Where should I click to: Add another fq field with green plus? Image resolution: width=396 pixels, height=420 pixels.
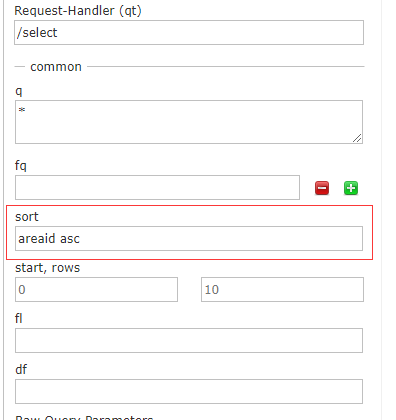(x=351, y=188)
